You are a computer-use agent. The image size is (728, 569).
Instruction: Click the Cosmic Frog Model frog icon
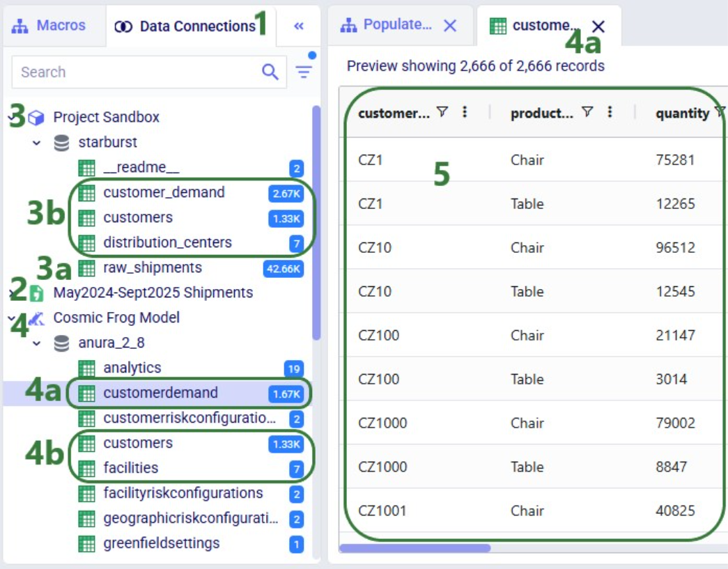click(x=36, y=318)
